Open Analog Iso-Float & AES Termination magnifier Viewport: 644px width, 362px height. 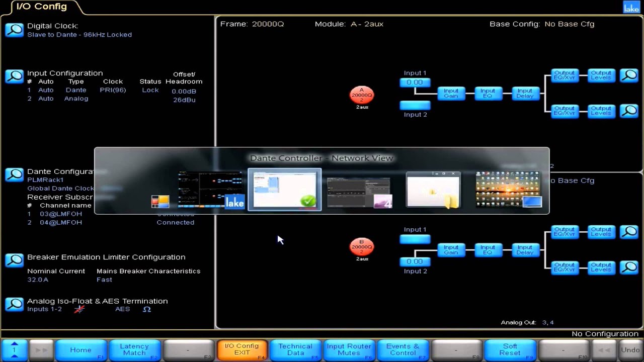pos(15,304)
